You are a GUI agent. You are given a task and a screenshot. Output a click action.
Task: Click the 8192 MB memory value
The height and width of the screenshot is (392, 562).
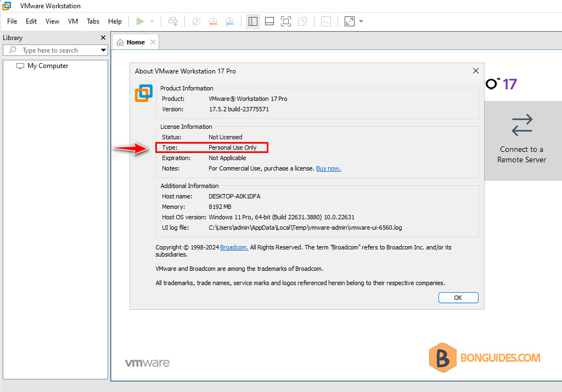(x=220, y=207)
